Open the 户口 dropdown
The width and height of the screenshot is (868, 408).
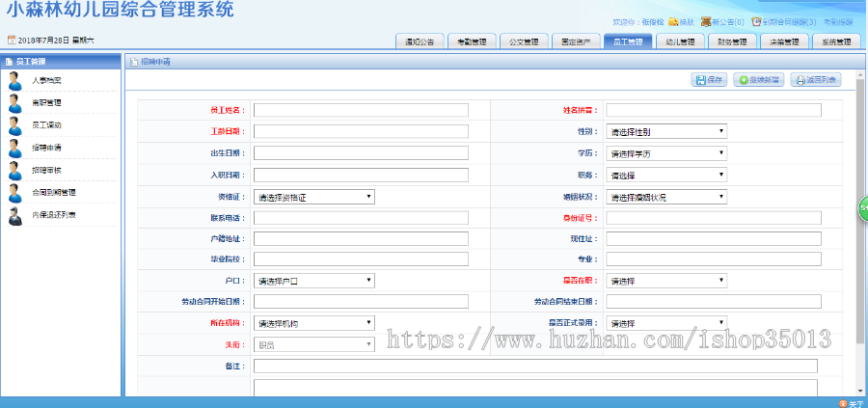[x=313, y=281]
